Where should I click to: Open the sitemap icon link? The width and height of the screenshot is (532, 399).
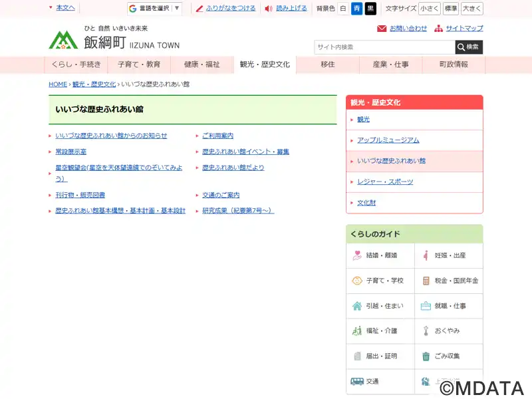(439, 29)
